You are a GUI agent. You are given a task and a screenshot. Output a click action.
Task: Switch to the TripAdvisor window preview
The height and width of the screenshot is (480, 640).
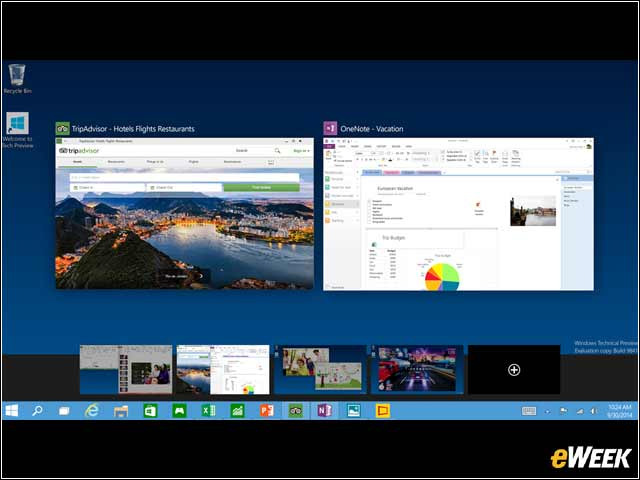(185, 213)
